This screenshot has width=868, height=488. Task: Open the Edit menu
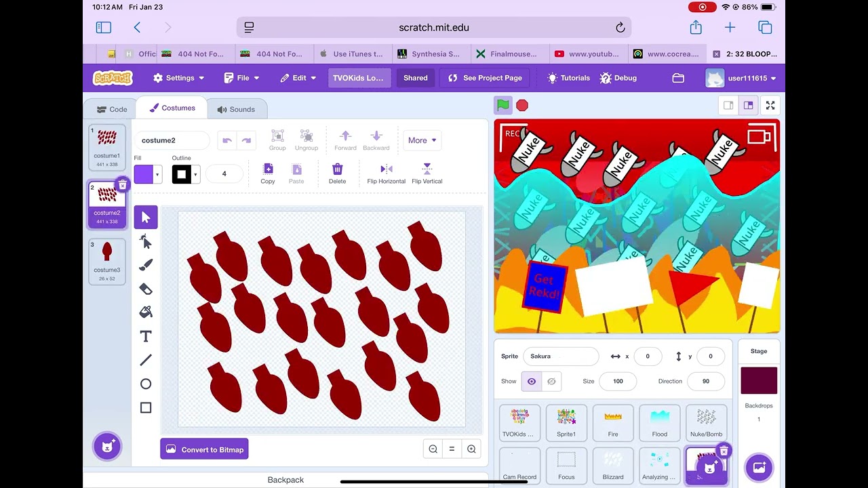298,78
